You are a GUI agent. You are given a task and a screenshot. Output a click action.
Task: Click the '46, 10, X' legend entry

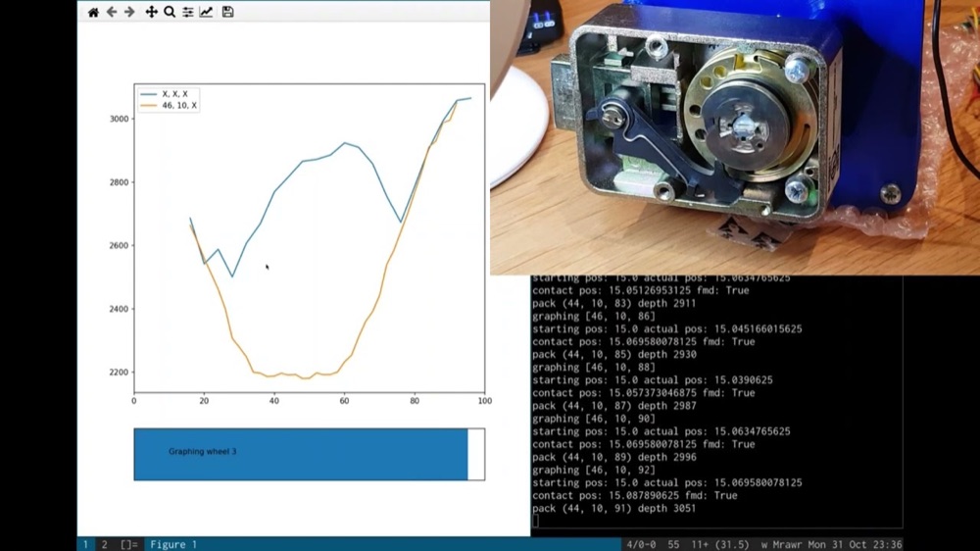click(169, 105)
